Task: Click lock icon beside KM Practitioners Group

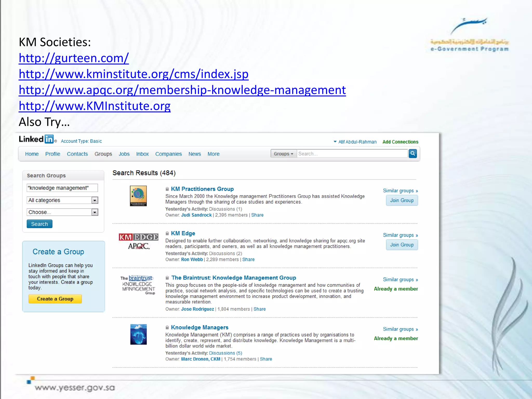Action: coord(167,189)
